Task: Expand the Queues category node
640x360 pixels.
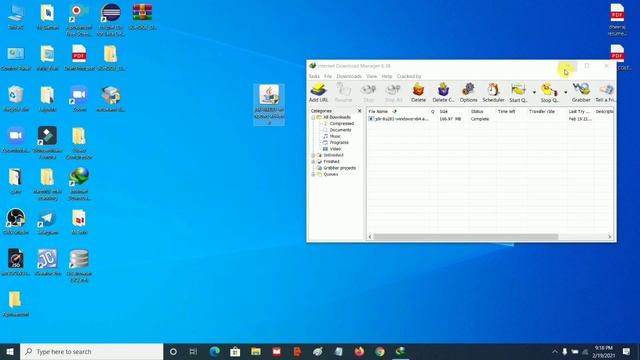Action: (x=313, y=174)
